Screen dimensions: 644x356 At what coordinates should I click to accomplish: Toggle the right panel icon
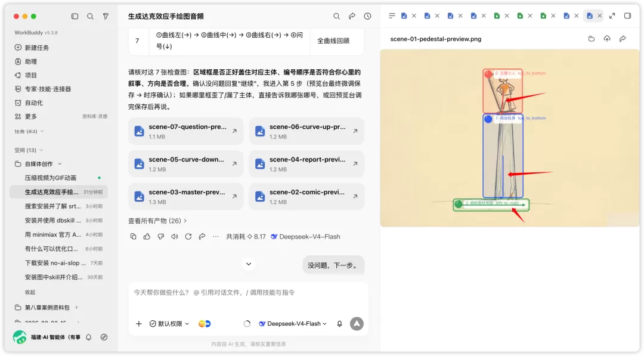(x=627, y=16)
